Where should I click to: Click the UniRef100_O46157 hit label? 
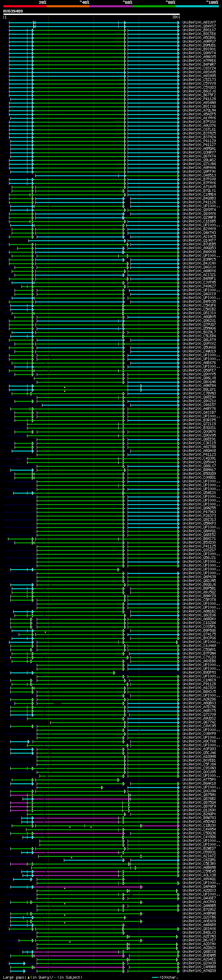click(199, 405)
